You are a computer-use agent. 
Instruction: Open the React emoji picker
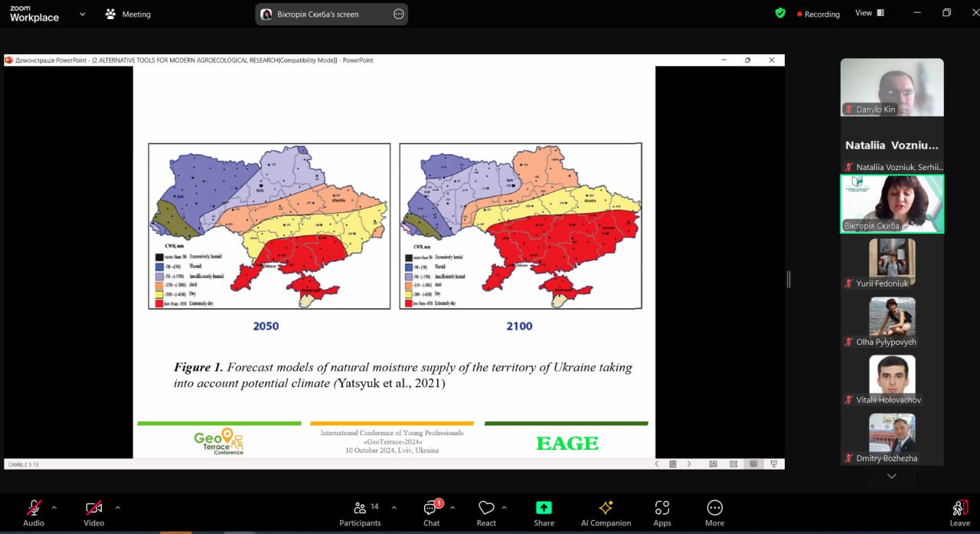(x=486, y=513)
